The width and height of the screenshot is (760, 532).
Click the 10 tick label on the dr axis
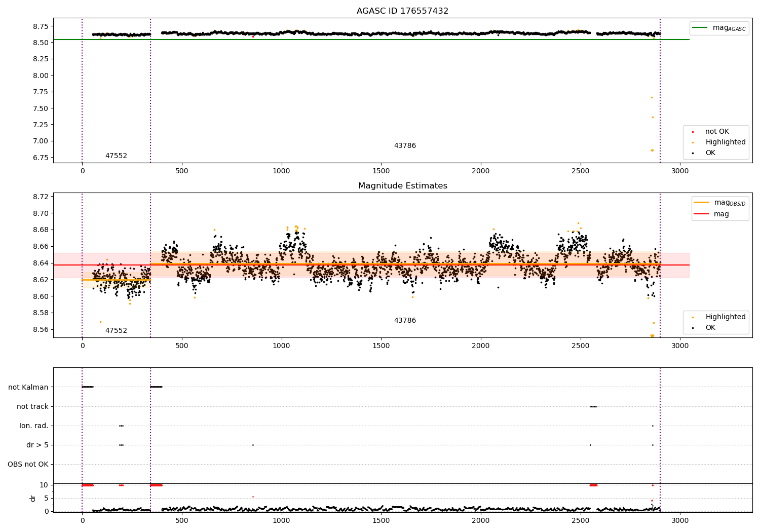[x=44, y=485]
